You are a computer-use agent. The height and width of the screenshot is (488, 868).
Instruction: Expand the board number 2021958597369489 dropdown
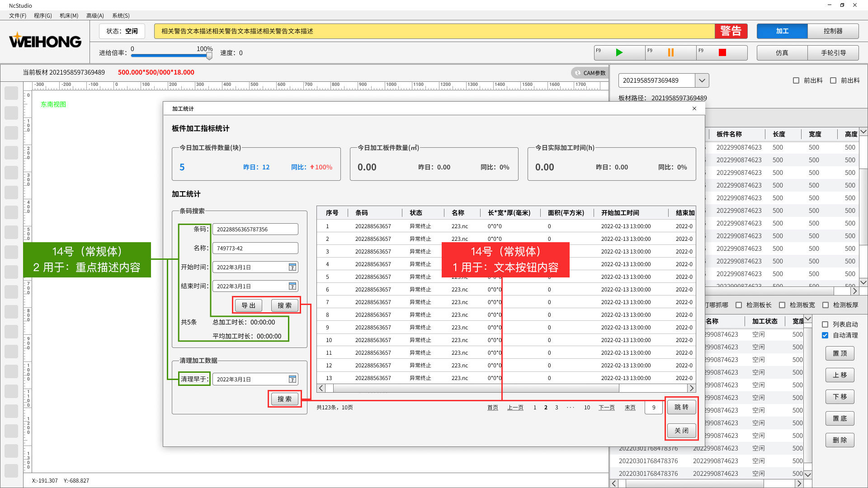click(702, 80)
